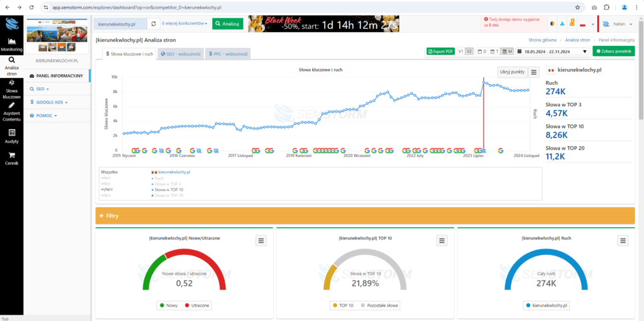
Task: Open browser extensions puzzle icon
Action: click(606, 8)
